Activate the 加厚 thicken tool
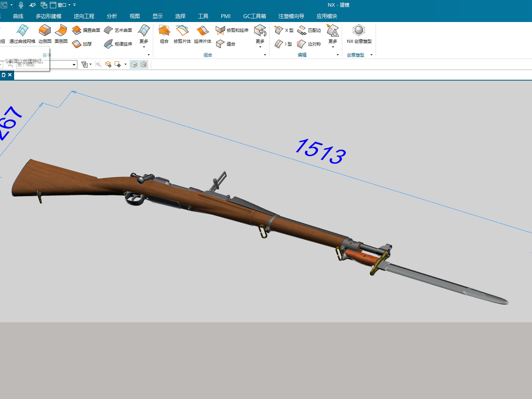Viewport: 532px width, 399px height. click(x=83, y=44)
